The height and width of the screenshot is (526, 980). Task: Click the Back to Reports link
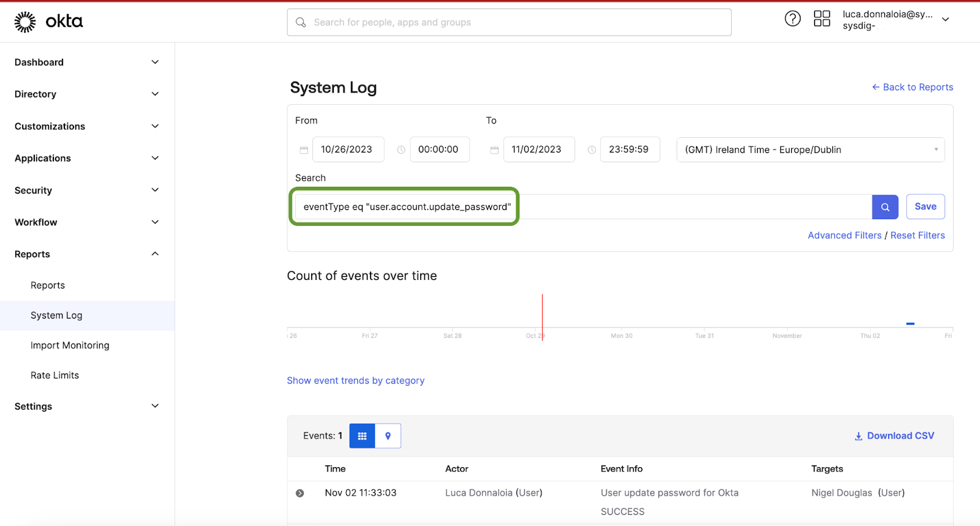pos(912,87)
